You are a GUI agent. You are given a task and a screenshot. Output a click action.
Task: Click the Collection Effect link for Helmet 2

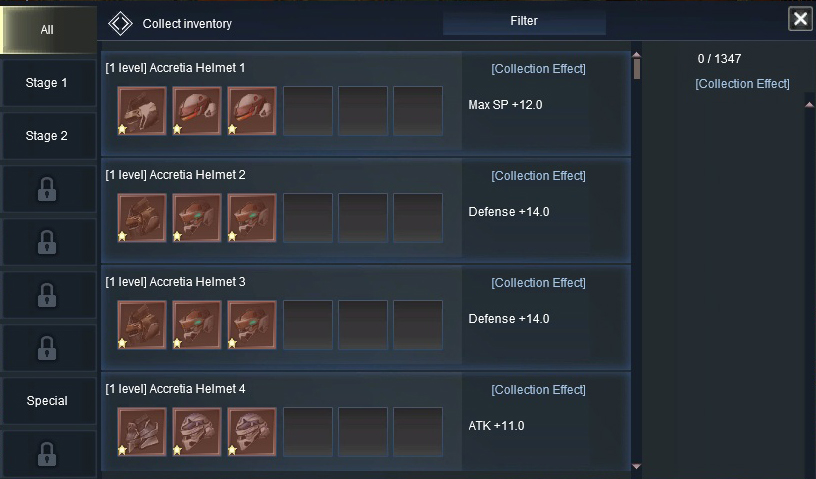[538, 176]
